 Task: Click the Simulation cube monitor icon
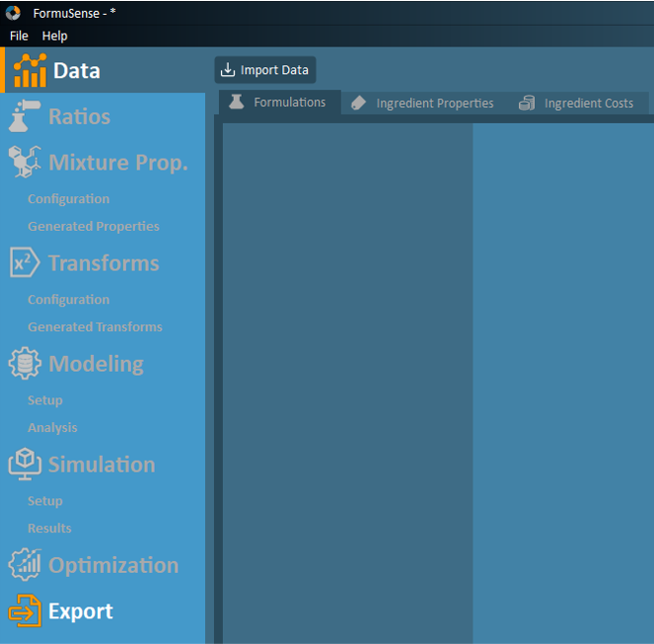25,464
